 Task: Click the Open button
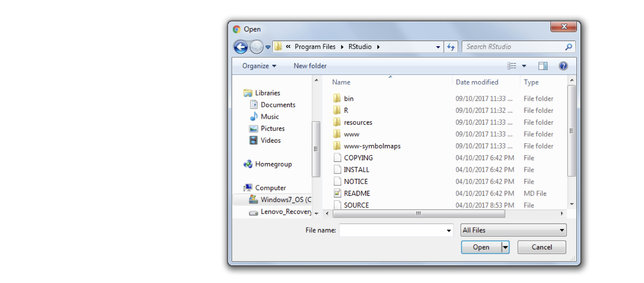point(481,247)
